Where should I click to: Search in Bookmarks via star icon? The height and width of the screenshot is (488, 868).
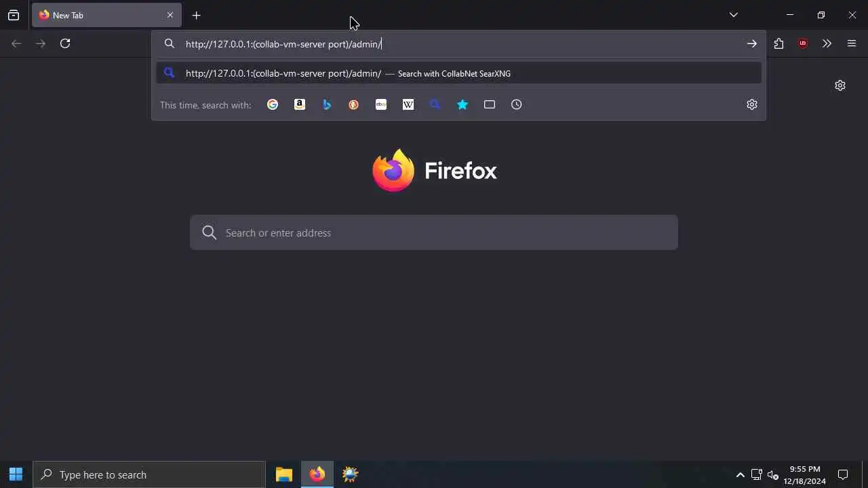[462, 104]
